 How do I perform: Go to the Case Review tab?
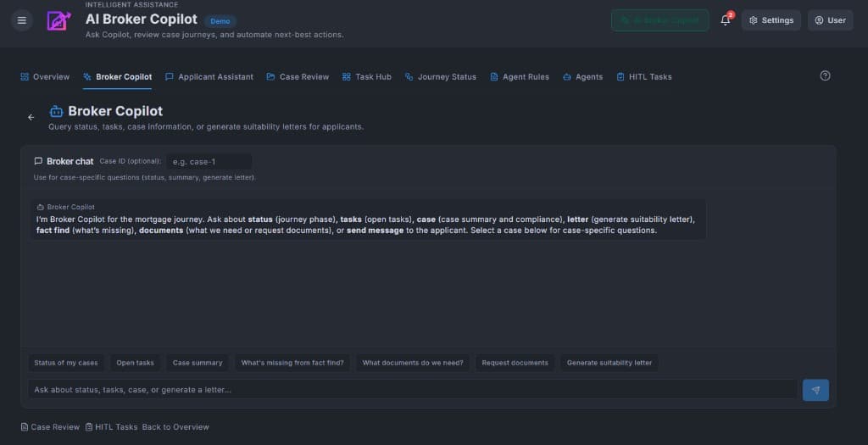pos(298,77)
